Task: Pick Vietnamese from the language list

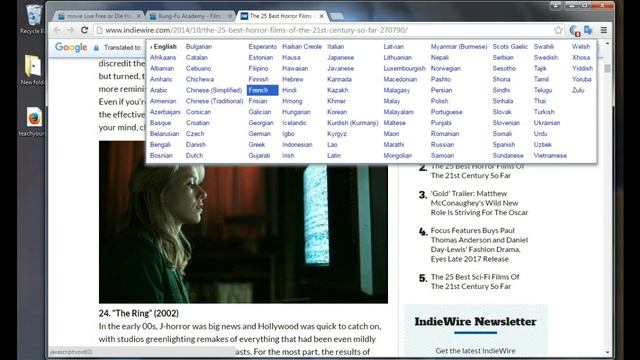Action: coord(550,156)
